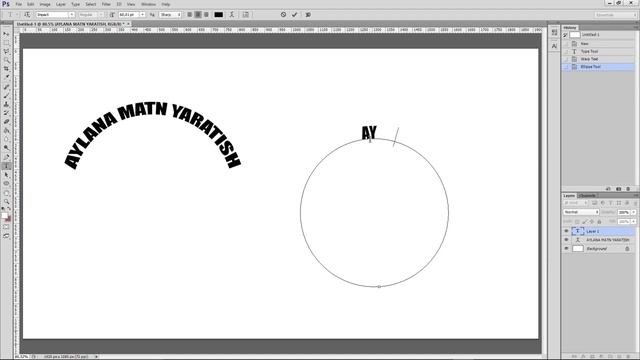Select the Clone Stamp tool
This screenshot has width=640, height=360.
[x=6, y=104]
